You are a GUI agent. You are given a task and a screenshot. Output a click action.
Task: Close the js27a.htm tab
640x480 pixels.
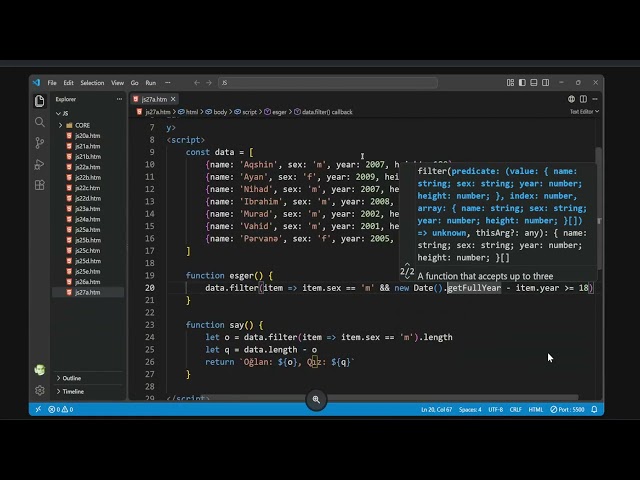coord(173,99)
